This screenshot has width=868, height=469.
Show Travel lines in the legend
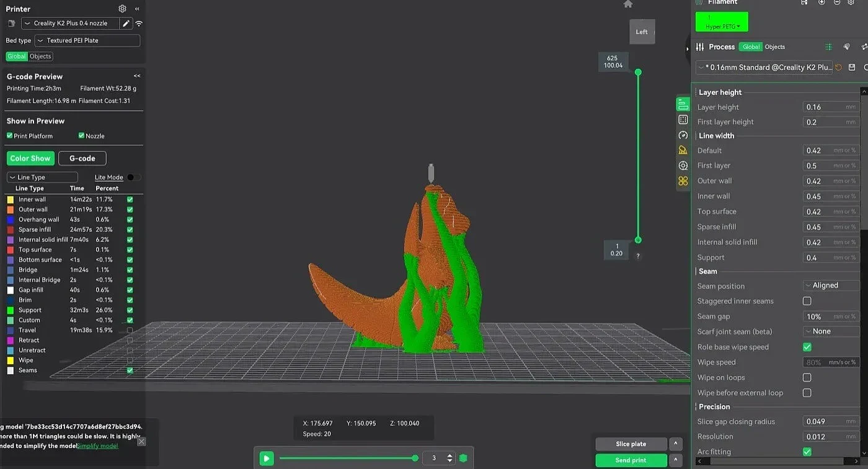pyautogui.click(x=130, y=330)
